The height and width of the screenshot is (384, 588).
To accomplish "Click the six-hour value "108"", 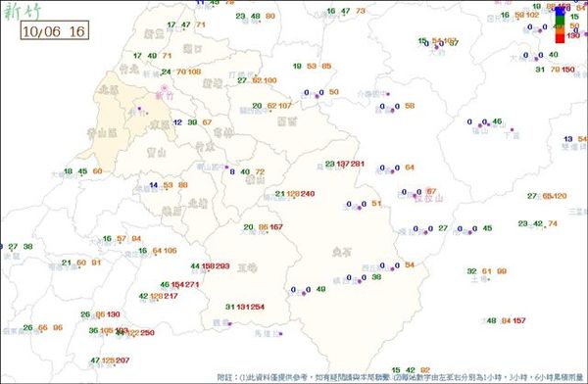I will (x=194, y=72).
